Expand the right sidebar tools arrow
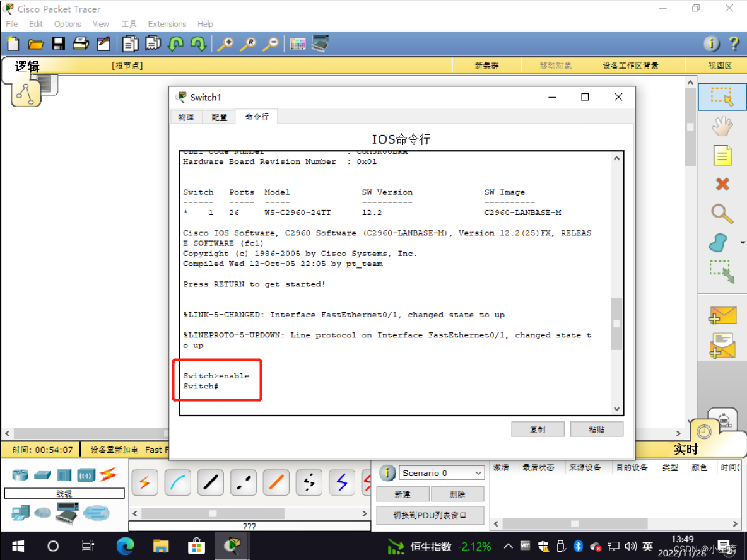Screen dimensions: 747x560 743,243
